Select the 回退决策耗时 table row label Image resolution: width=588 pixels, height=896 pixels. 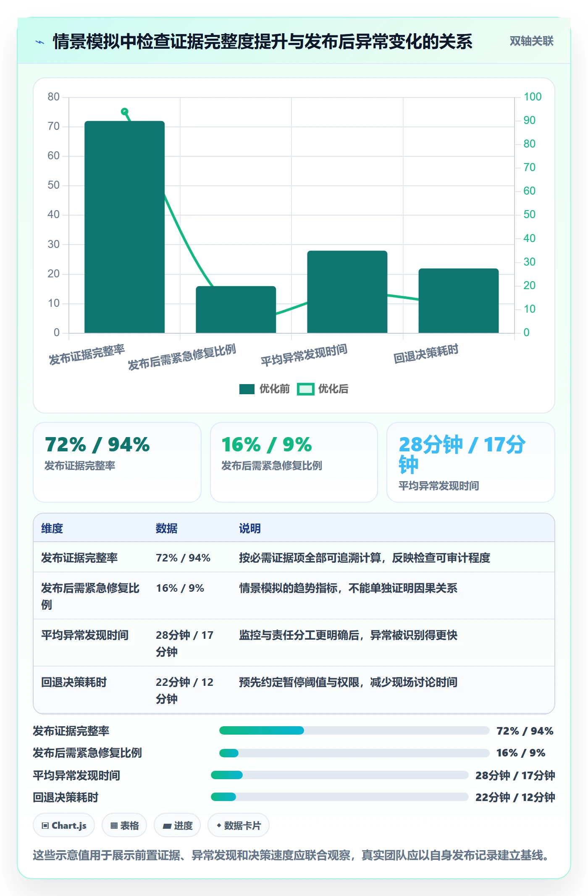click(x=74, y=682)
